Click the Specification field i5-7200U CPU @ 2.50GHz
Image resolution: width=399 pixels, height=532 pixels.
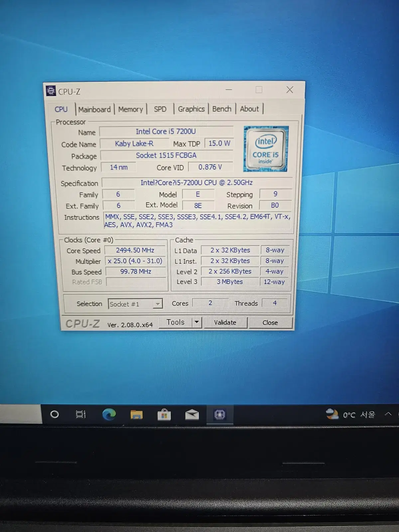(x=197, y=183)
